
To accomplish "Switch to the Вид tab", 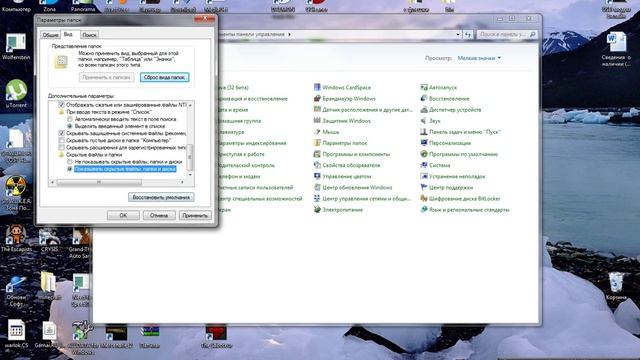I will click(x=69, y=34).
